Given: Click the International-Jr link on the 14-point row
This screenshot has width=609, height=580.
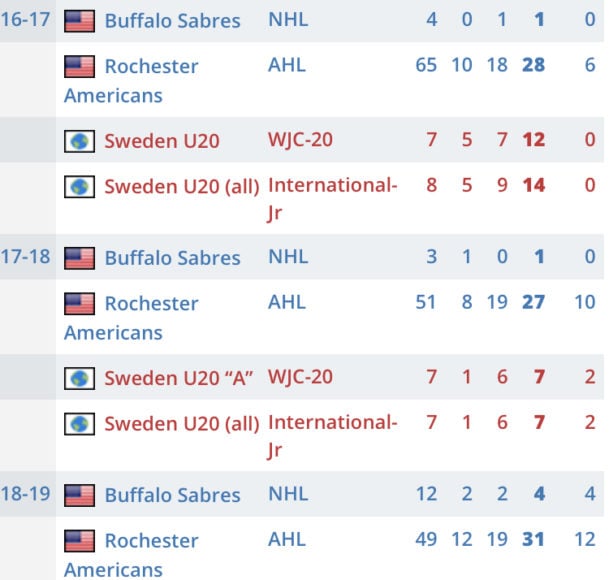Looking at the screenshot, I should [332, 186].
